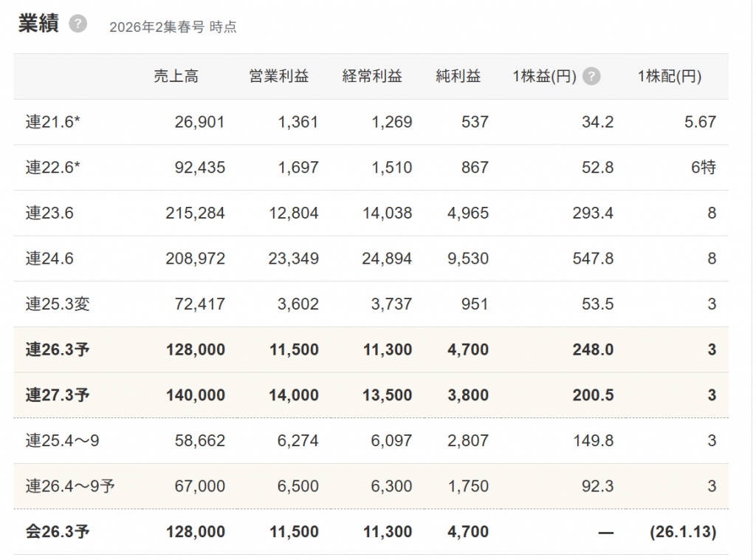Click the 連27.3予 forecast row label
This screenshot has width=756, height=560.
point(58,395)
